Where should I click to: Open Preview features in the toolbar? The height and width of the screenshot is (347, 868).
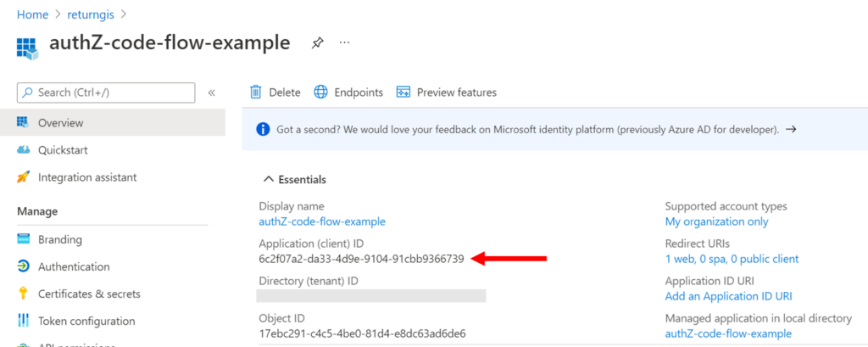[447, 92]
